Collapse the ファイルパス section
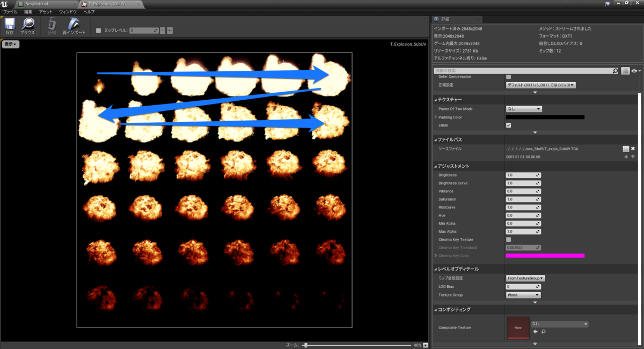Image resolution: width=644 pixels, height=349 pixels. [x=435, y=139]
